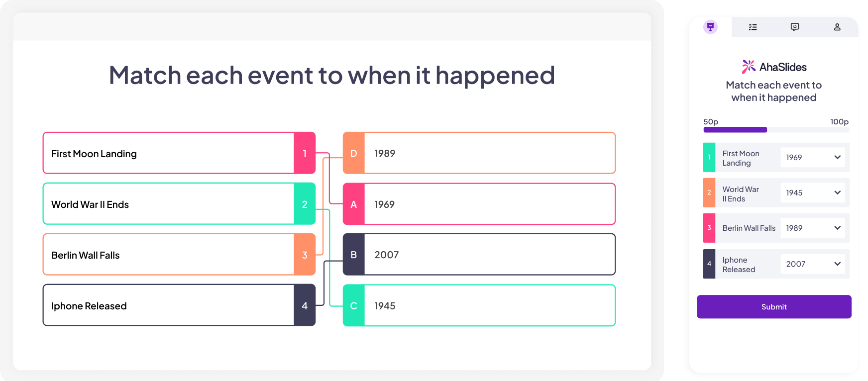
Task: Select the Iphone Released card
Action: click(x=179, y=305)
